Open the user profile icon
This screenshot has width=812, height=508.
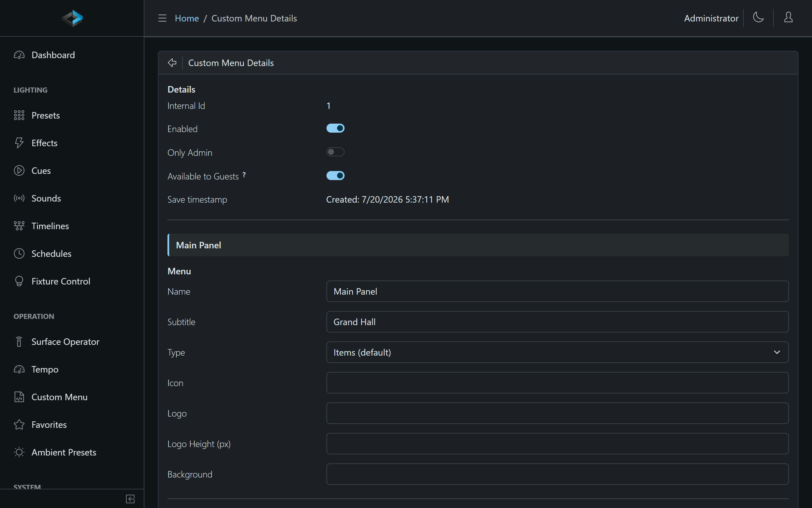coord(788,17)
